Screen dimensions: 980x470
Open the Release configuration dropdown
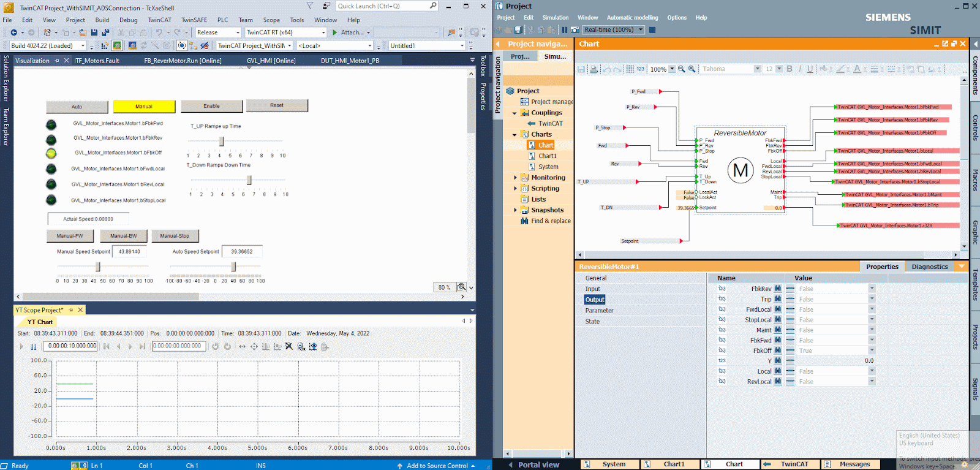(x=238, y=32)
